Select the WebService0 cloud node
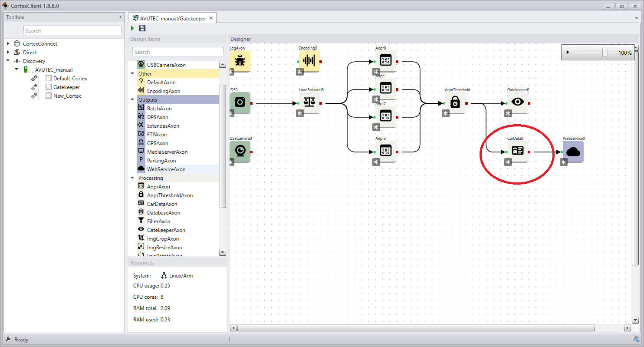 coord(573,152)
